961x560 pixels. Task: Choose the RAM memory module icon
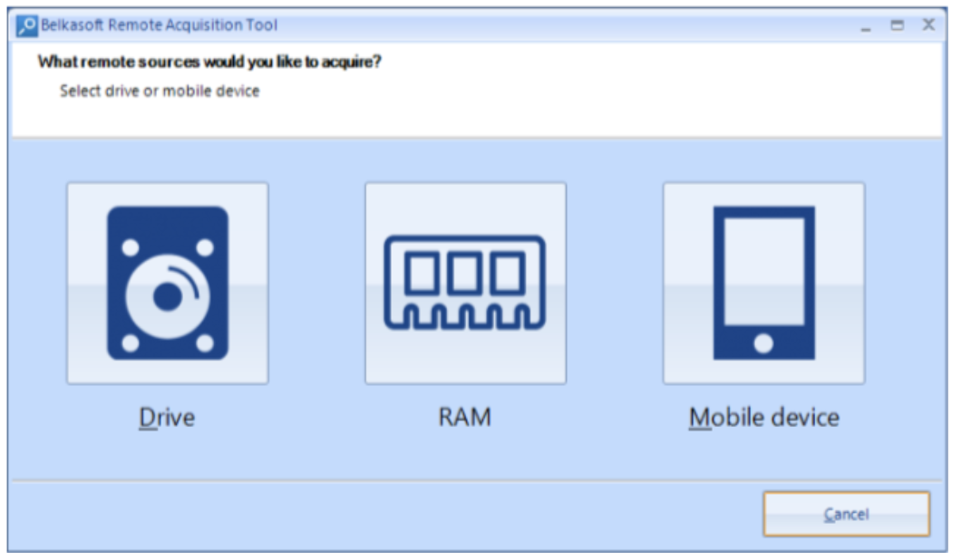point(465,283)
